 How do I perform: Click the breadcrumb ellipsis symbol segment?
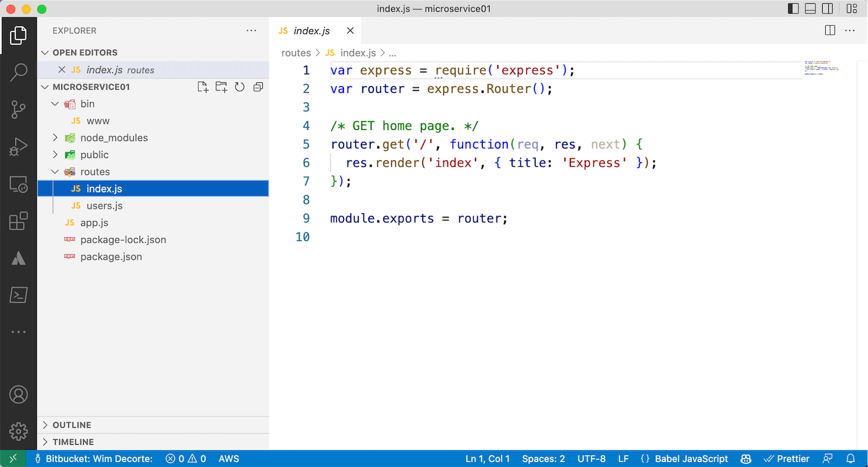click(392, 53)
